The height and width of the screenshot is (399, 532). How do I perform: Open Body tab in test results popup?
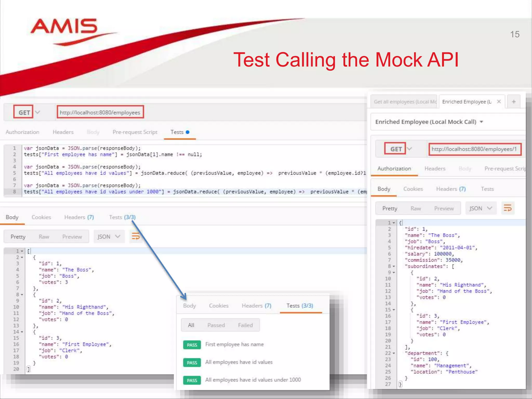(x=189, y=306)
